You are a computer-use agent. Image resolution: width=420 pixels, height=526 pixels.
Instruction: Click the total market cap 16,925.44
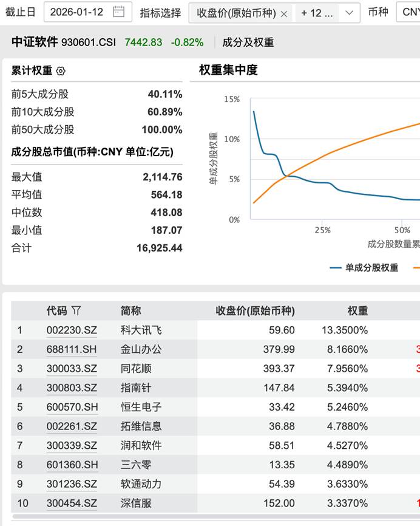coord(160,248)
